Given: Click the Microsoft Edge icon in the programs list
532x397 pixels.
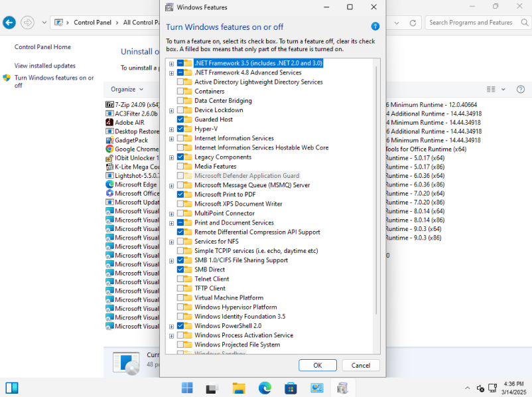Looking at the screenshot, I should (x=109, y=184).
